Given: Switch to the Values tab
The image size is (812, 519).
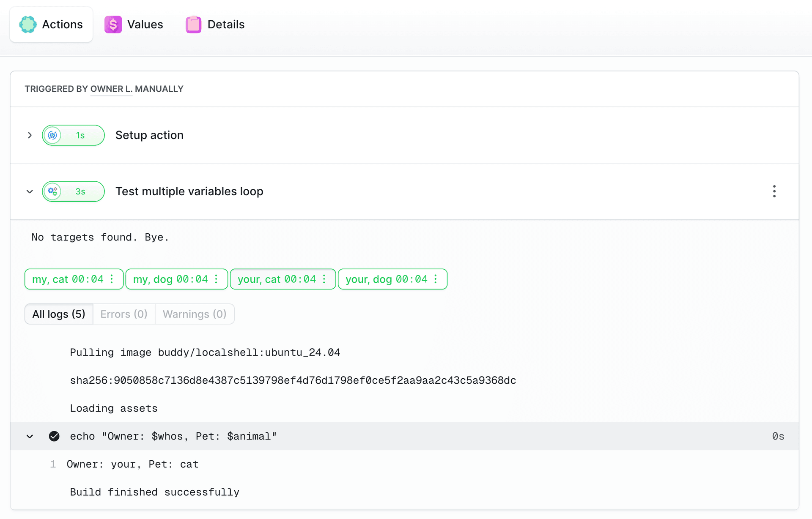Looking at the screenshot, I should (145, 25).
